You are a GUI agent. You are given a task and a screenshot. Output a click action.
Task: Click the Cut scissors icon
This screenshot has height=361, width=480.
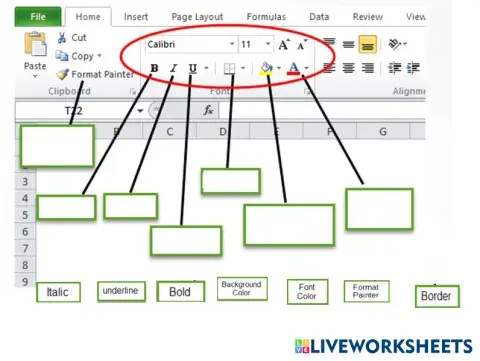pyautogui.click(x=62, y=38)
